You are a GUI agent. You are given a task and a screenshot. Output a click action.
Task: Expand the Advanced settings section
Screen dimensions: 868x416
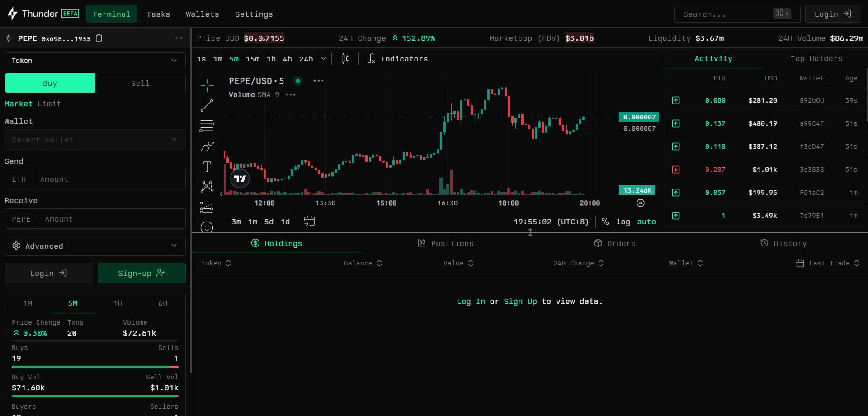pyautogui.click(x=95, y=246)
